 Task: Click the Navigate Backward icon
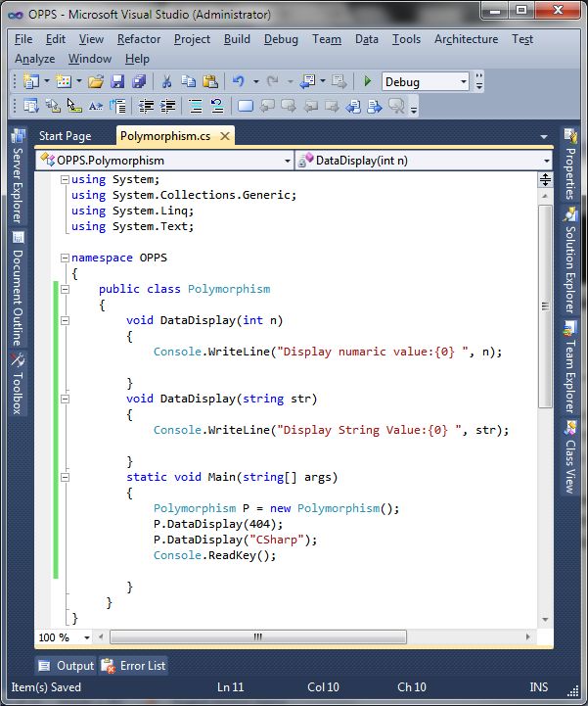[x=308, y=81]
